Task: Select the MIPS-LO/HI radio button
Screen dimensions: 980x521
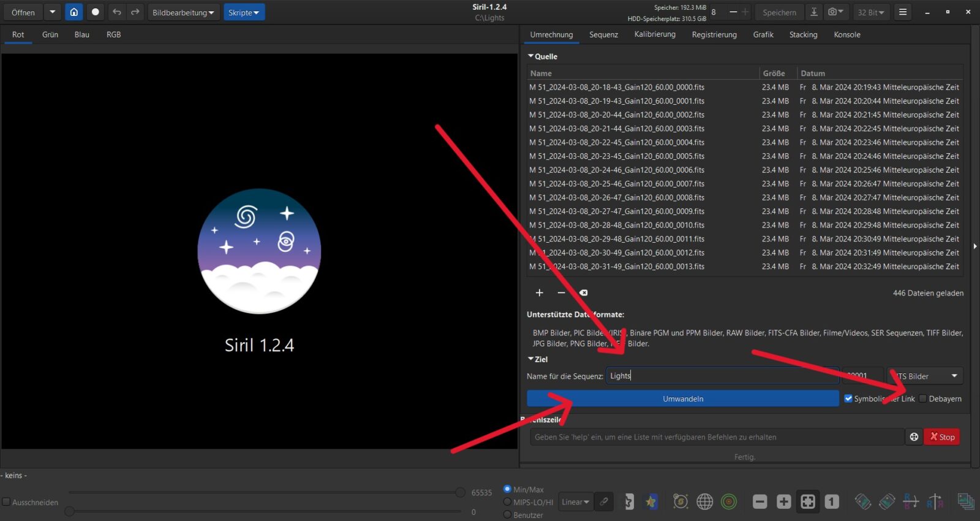Action: (507, 502)
